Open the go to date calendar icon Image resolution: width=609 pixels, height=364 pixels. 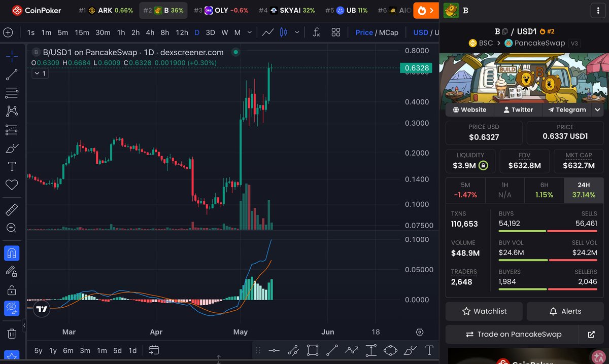[x=154, y=350]
